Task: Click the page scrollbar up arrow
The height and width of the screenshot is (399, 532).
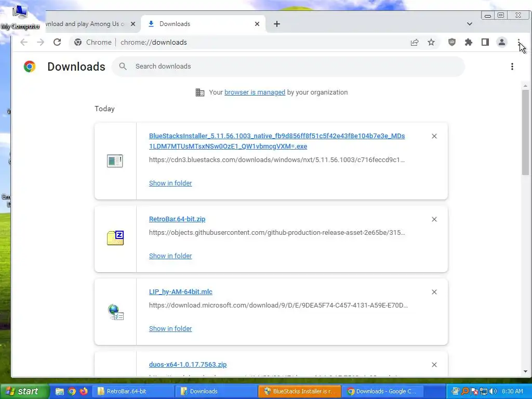Action: [x=525, y=86]
